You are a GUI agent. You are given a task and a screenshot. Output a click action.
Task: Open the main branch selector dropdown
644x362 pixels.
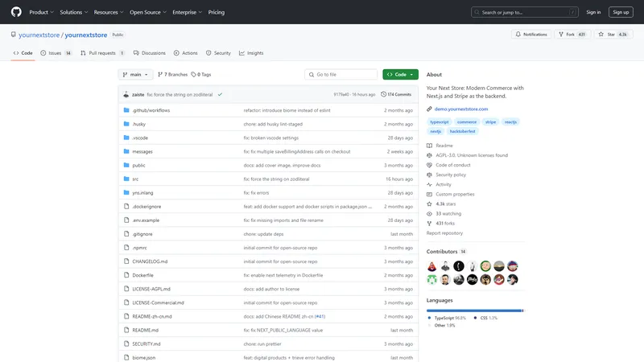coord(135,74)
